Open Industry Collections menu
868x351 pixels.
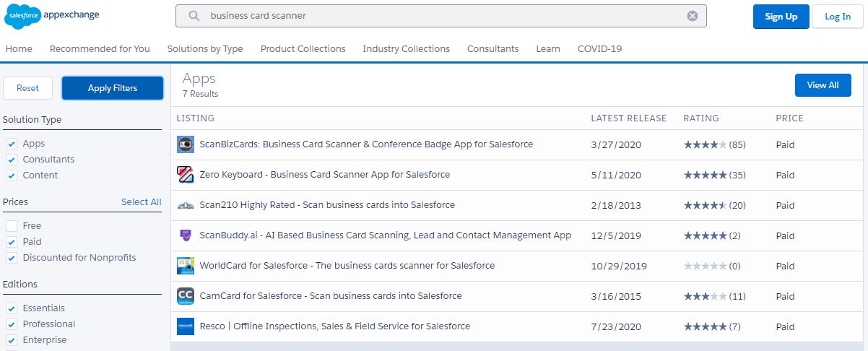point(406,49)
